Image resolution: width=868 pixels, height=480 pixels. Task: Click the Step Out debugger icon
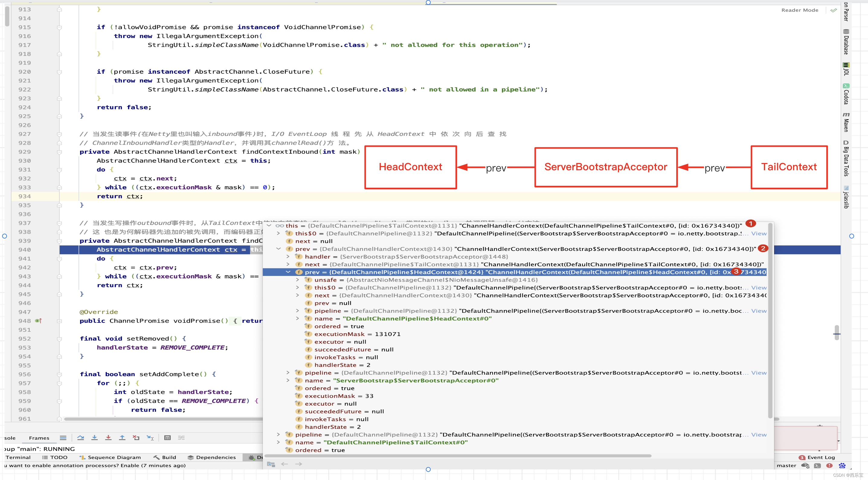pos(122,437)
